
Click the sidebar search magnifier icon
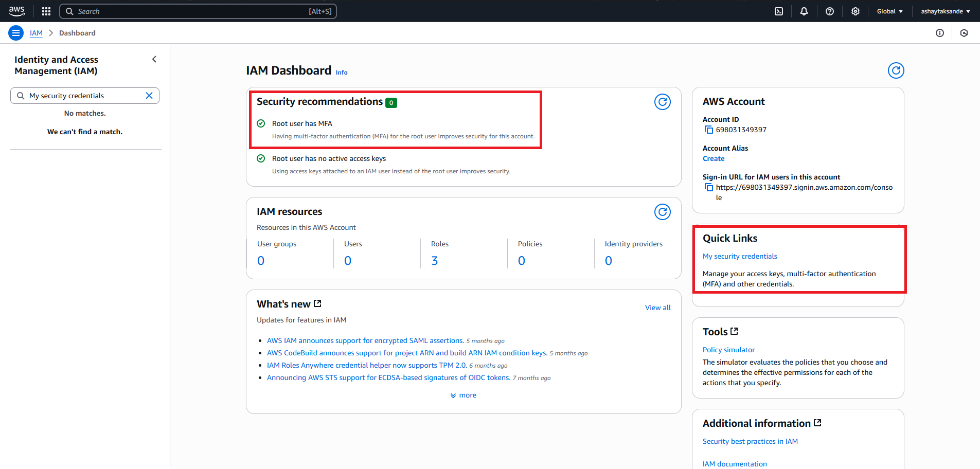(x=21, y=96)
